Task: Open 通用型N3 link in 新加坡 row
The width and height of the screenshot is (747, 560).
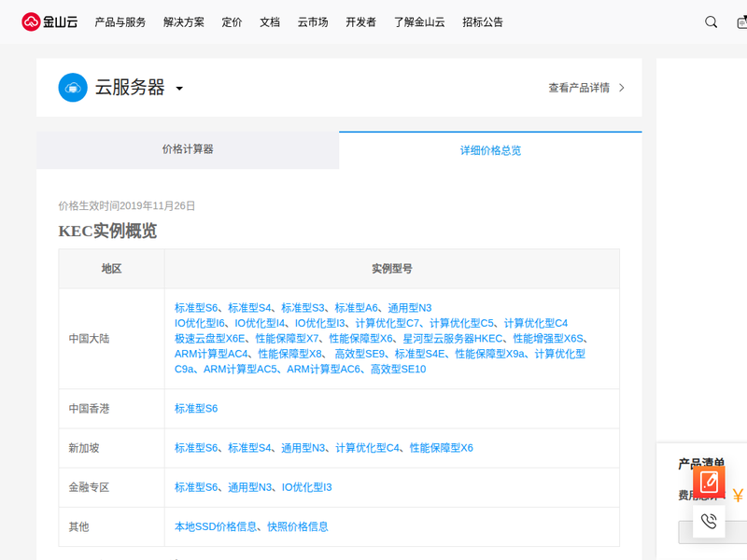Action: [303, 448]
